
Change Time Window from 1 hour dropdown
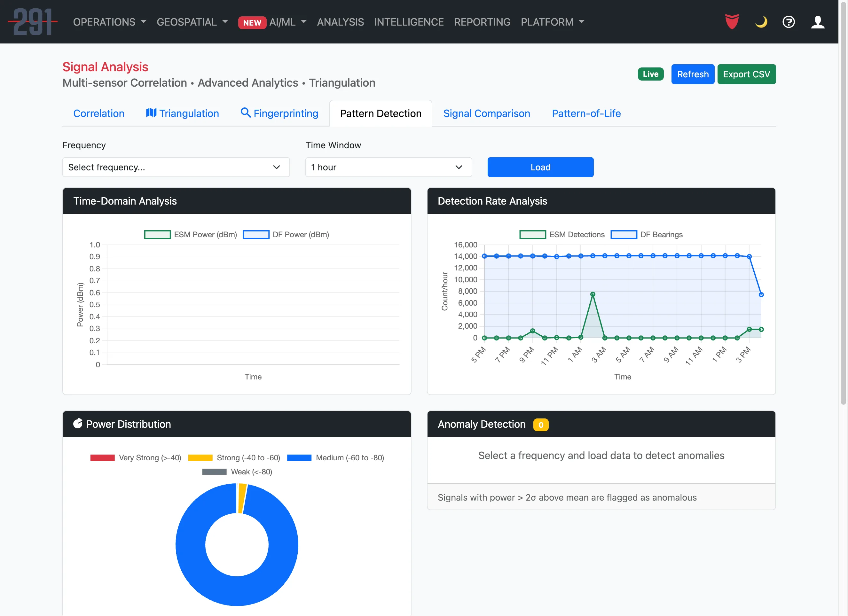388,167
